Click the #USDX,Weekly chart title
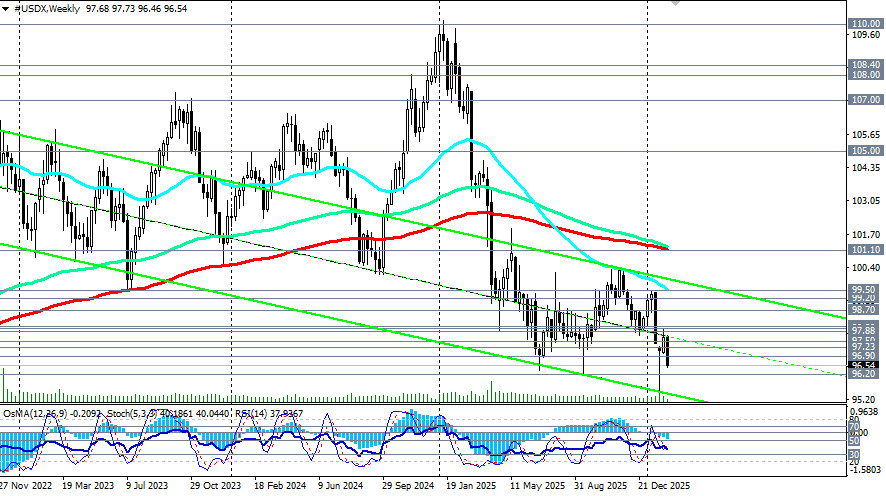886x496 pixels. 46,9
